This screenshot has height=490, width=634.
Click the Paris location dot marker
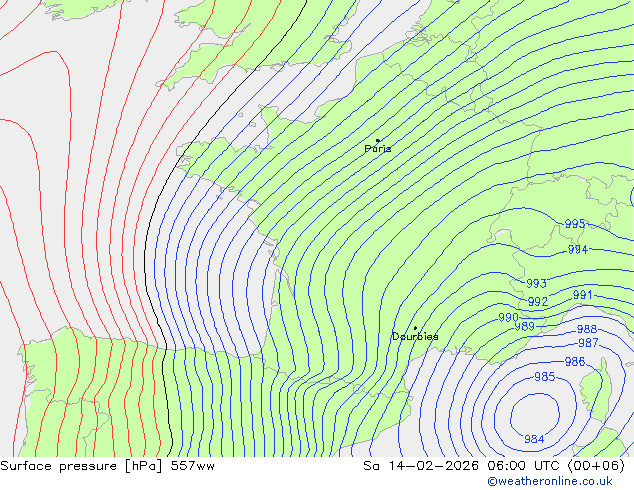(x=378, y=140)
